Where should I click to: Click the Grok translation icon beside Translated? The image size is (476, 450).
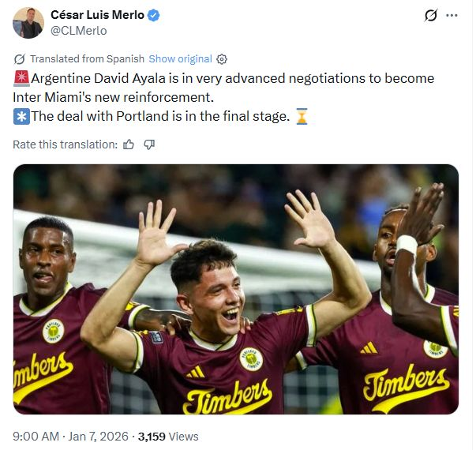[x=20, y=59]
